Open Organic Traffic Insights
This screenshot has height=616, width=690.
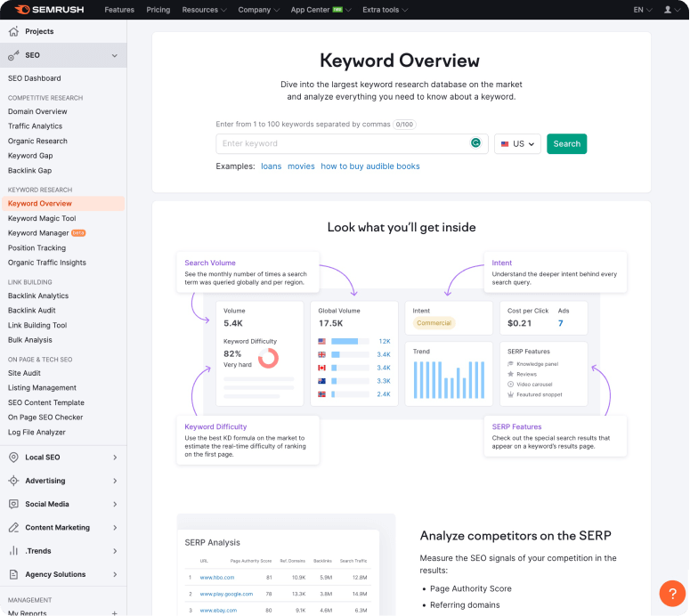pos(47,263)
